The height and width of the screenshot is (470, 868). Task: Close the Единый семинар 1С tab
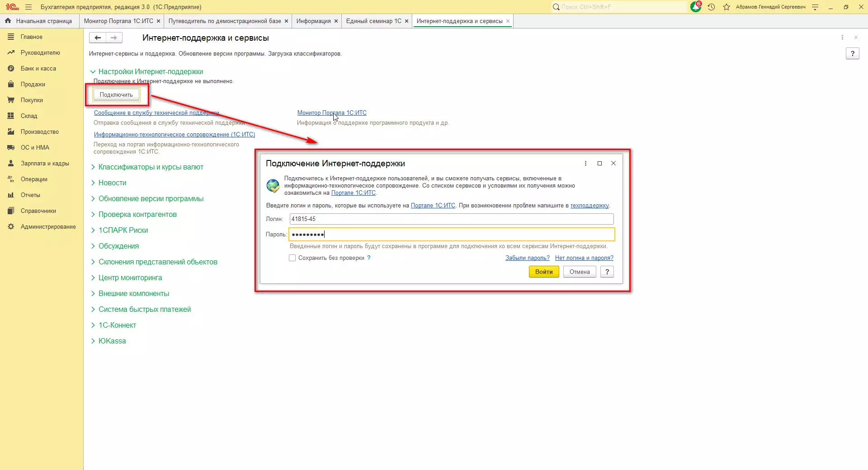click(406, 21)
